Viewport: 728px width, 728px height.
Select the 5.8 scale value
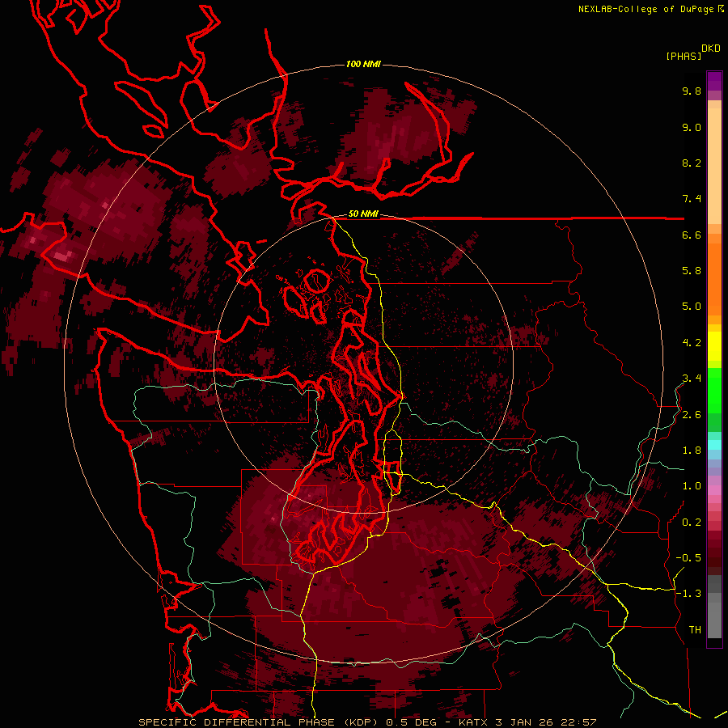tap(692, 271)
